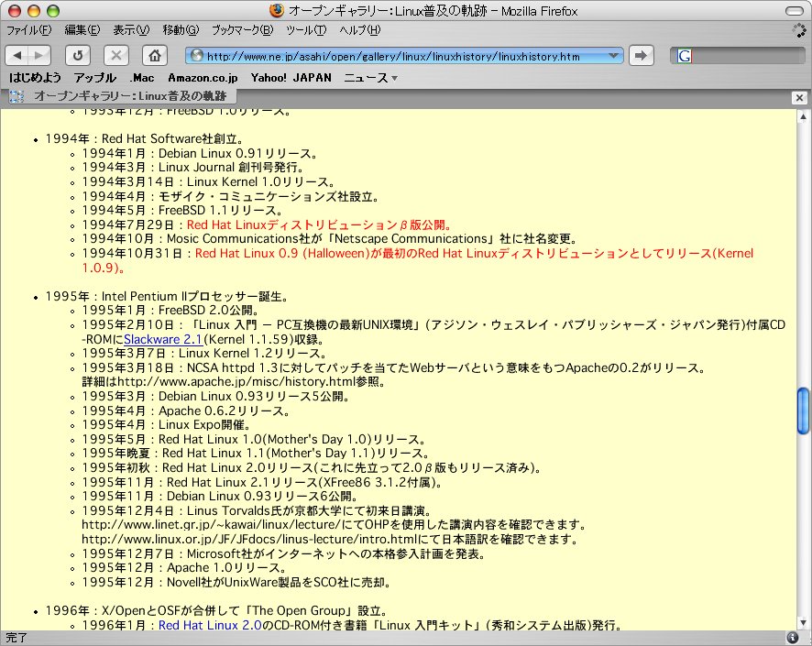Open the 編集(E) menu

[x=82, y=30]
